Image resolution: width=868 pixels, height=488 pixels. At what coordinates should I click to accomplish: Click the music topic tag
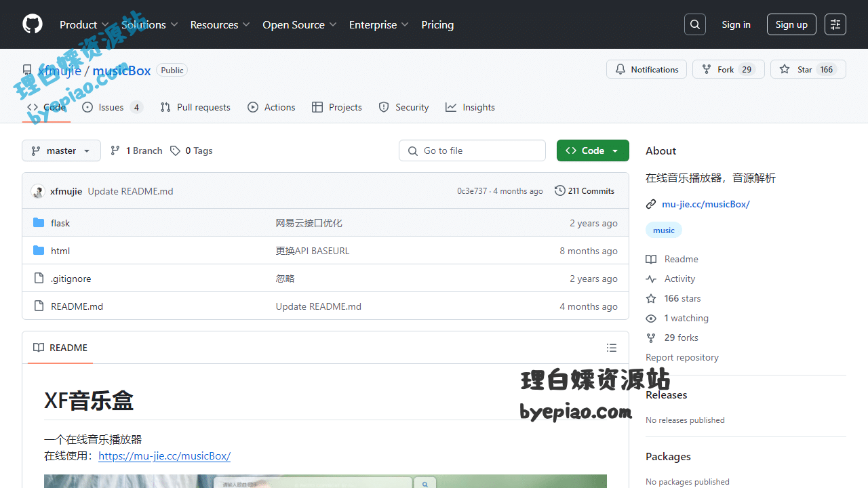[x=664, y=230]
